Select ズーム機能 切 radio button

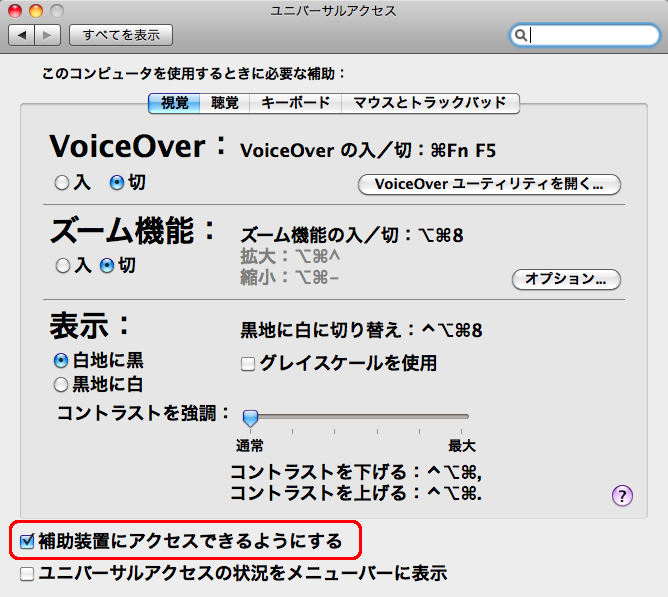[107, 266]
